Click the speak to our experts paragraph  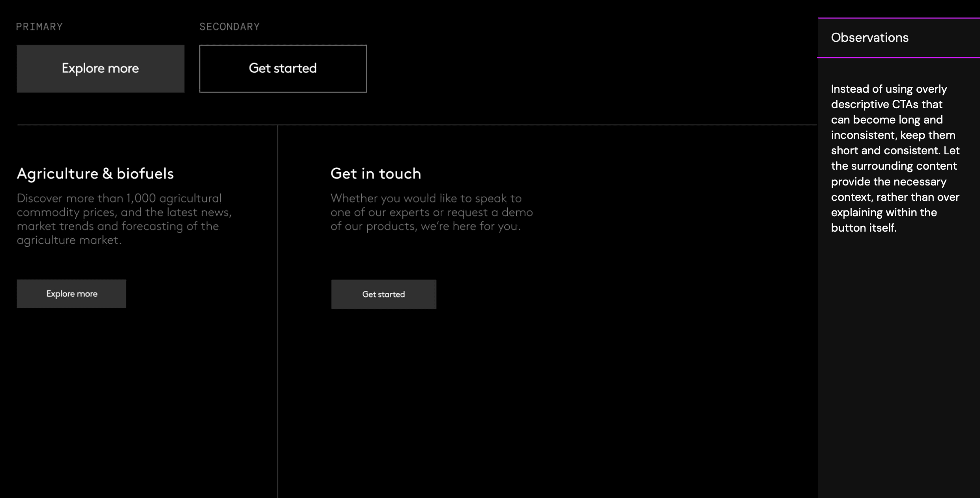(431, 212)
